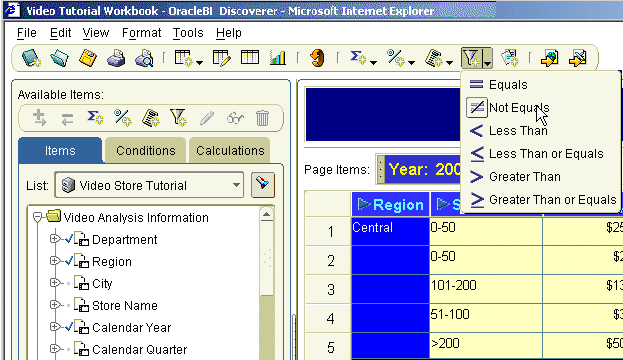This screenshot has height=360, width=623.
Task: Click the flashlight Find button beside List
Action: [263, 184]
